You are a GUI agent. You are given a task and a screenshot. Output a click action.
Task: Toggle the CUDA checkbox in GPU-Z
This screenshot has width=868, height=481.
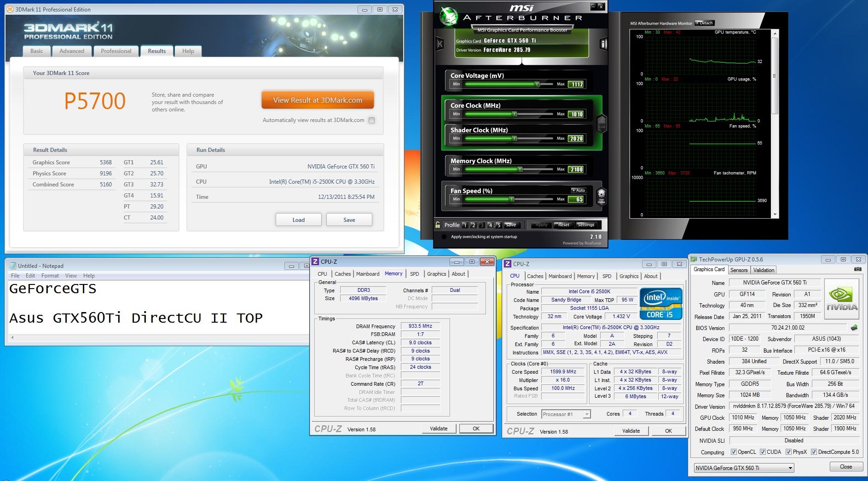click(763, 452)
